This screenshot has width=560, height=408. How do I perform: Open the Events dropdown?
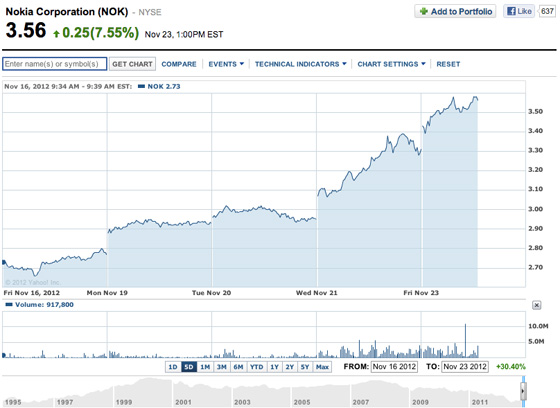pyautogui.click(x=226, y=64)
